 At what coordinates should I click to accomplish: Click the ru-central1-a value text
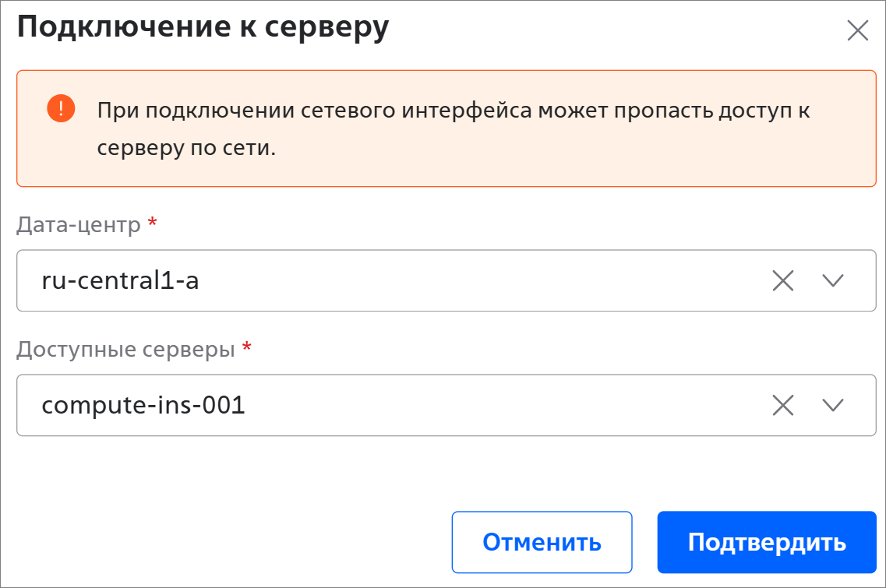(120, 280)
